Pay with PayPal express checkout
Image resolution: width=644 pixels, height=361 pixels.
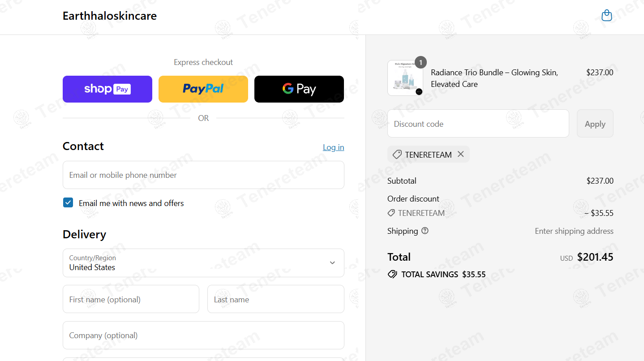point(203,89)
